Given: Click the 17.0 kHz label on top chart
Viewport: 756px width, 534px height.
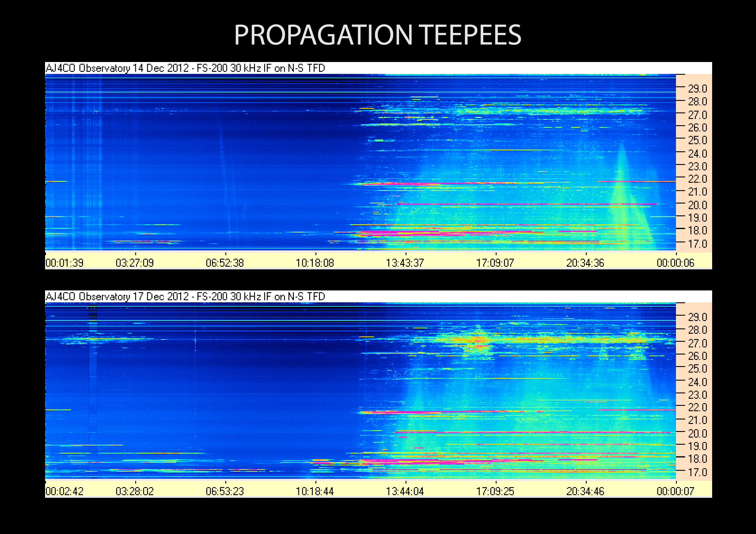Looking at the screenshot, I should click(x=697, y=244).
